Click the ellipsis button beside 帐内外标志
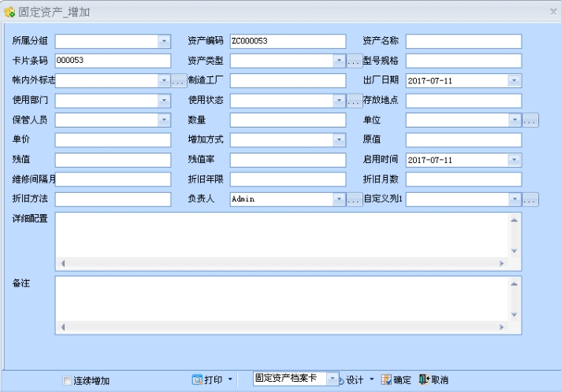Viewport: 561px width, 392px height. click(179, 81)
